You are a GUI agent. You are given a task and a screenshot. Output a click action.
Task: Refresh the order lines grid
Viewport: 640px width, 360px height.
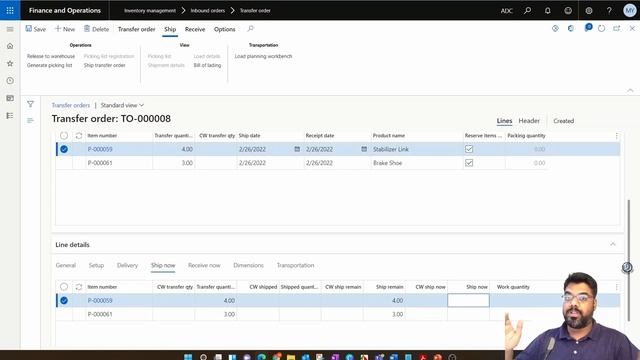(79, 136)
